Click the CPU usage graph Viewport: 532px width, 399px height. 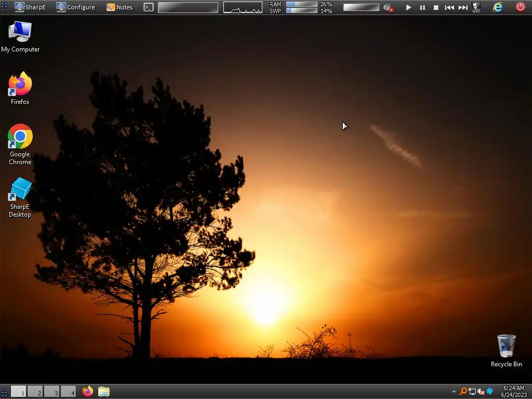point(243,7)
